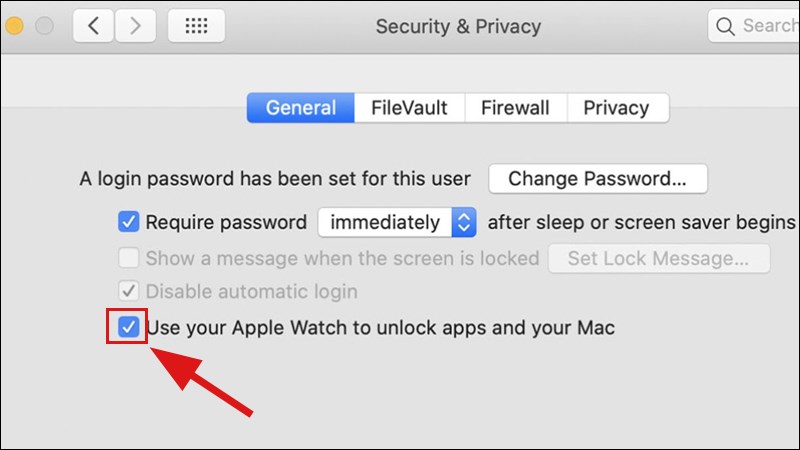
Task: Go to the Privacy tab
Action: tap(616, 108)
